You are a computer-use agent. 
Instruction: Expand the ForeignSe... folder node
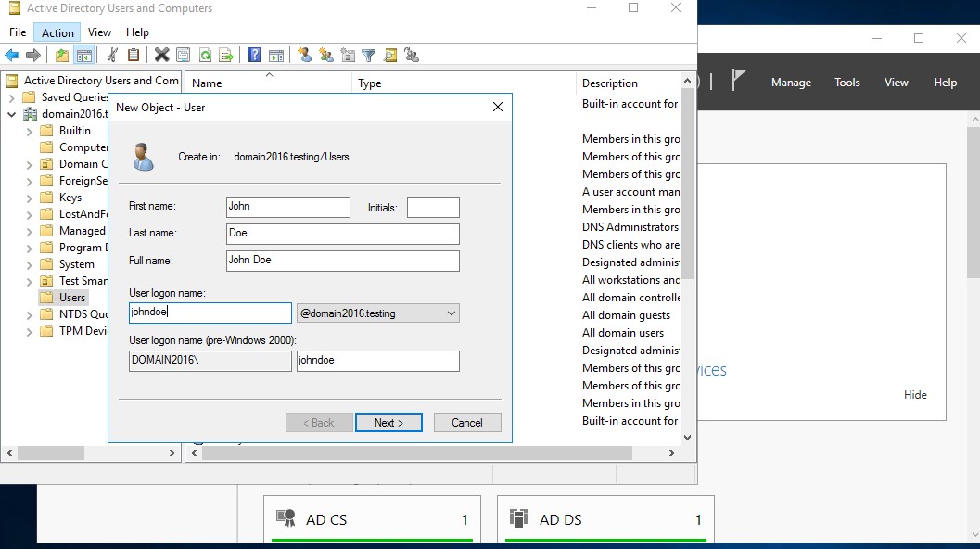pyautogui.click(x=29, y=182)
